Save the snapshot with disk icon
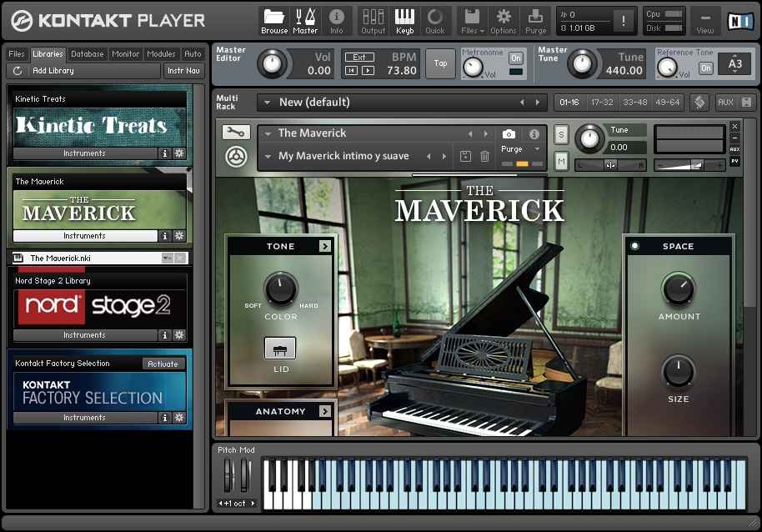The height and width of the screenshot is (532, 762). [465, 156]
